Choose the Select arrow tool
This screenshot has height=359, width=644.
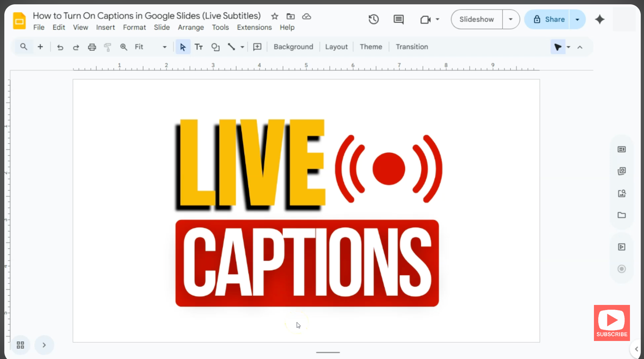pyautogui.click(x=183, y=47)
